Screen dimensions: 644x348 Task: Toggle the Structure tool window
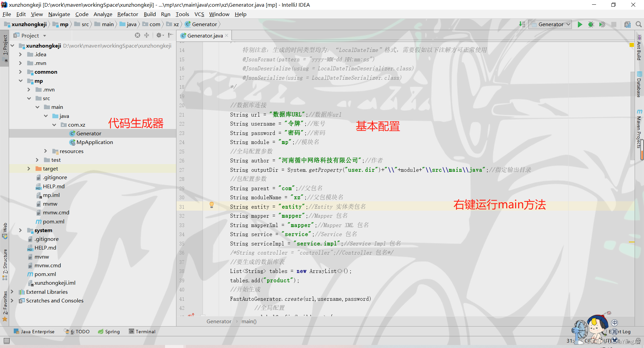5,265
